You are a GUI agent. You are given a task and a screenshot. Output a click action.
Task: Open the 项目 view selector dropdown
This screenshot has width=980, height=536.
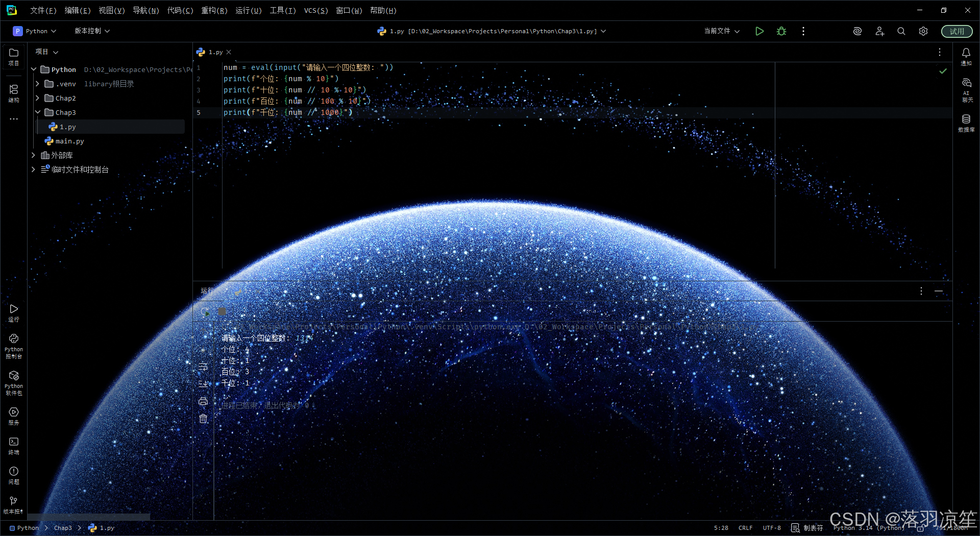tap(47, 52)
